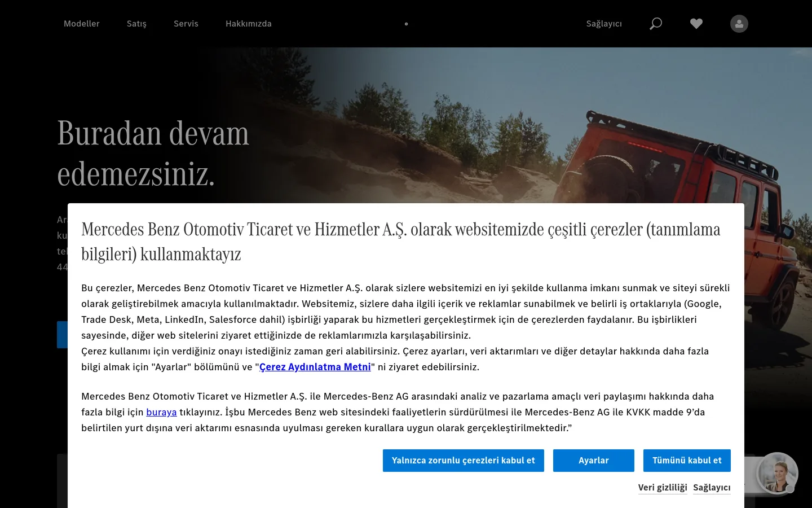Open Sağlayıcı in the top navigation
The image size is (812, 508).
(604, 24)
